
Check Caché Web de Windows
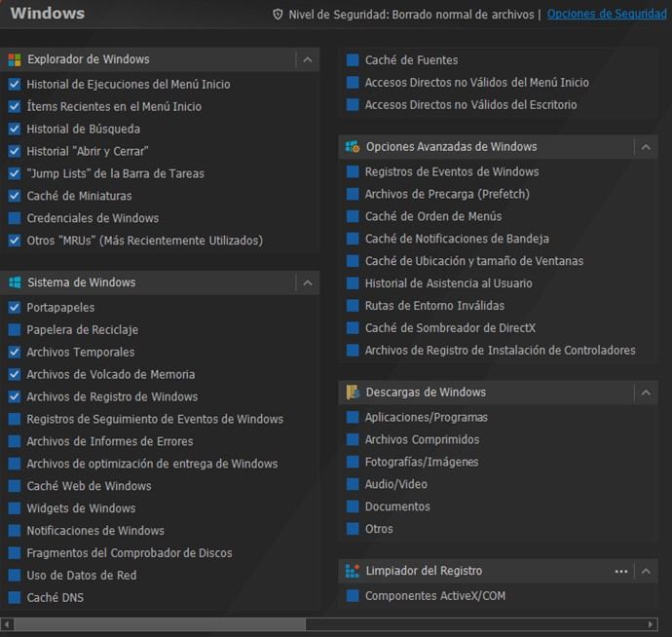click(x=15, y=486)
